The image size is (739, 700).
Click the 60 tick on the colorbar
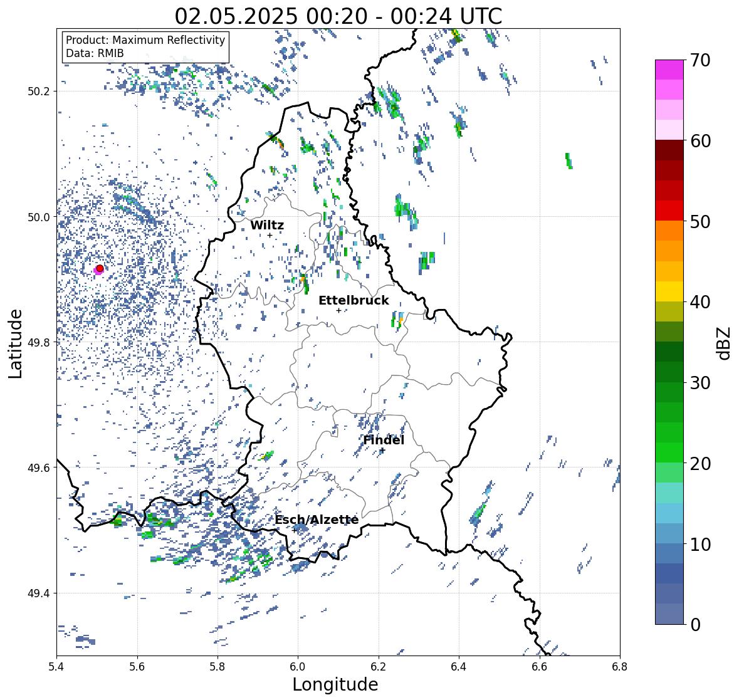[x=700, y=141]
